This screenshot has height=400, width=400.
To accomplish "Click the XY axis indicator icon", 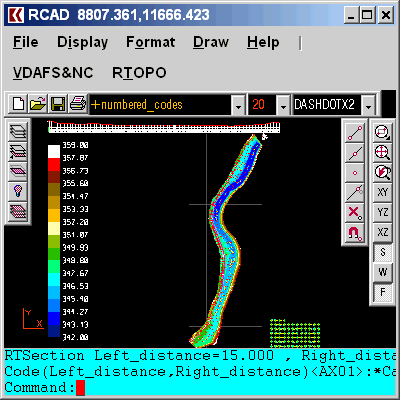I will [33, 319].
